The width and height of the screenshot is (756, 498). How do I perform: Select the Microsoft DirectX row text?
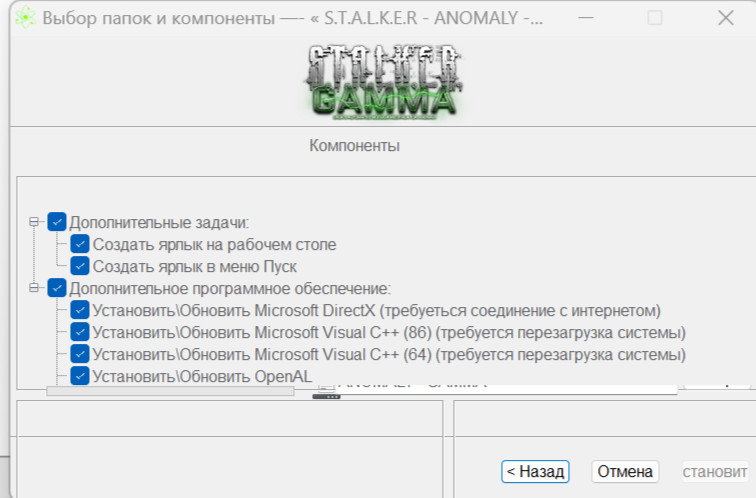376,310
